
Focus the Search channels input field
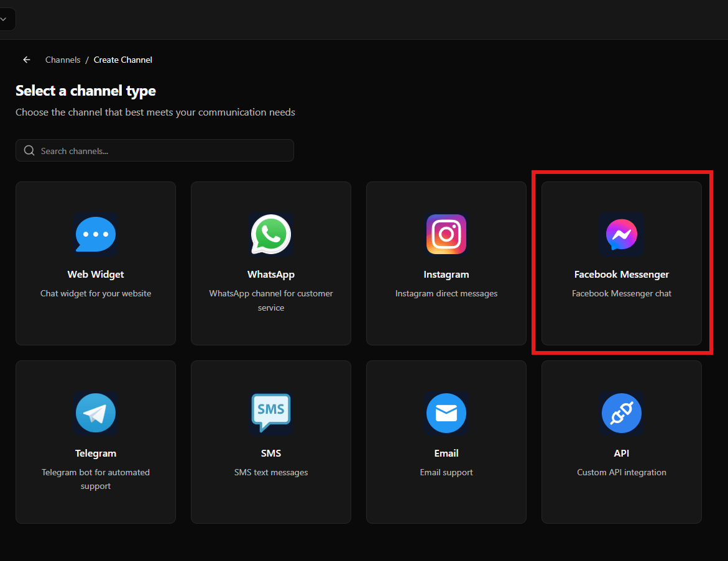click(155, 150)
